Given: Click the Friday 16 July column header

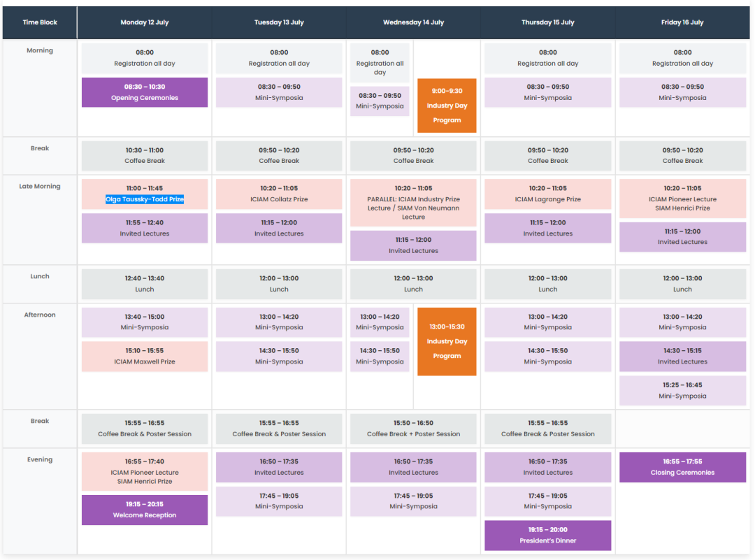Looking at the screenshot, I should pyautogui.click(x=682, y=22).
